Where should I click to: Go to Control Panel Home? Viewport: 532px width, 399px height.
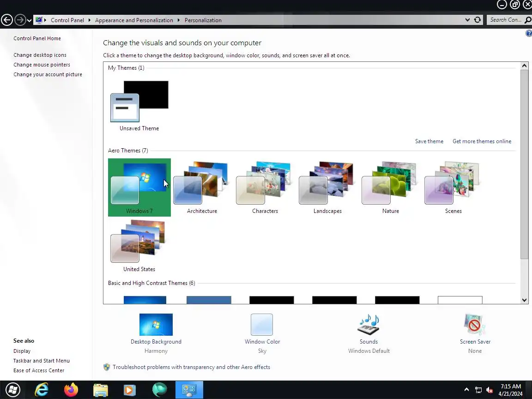37,38
